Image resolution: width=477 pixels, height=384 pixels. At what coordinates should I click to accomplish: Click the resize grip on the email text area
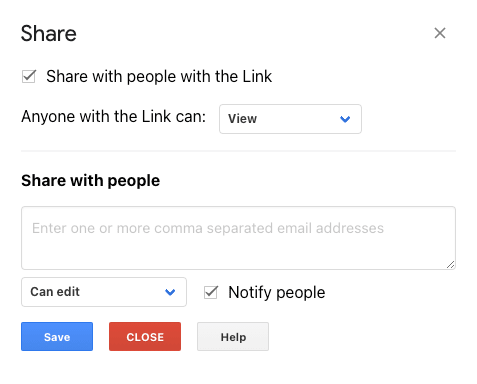(450, 264)
